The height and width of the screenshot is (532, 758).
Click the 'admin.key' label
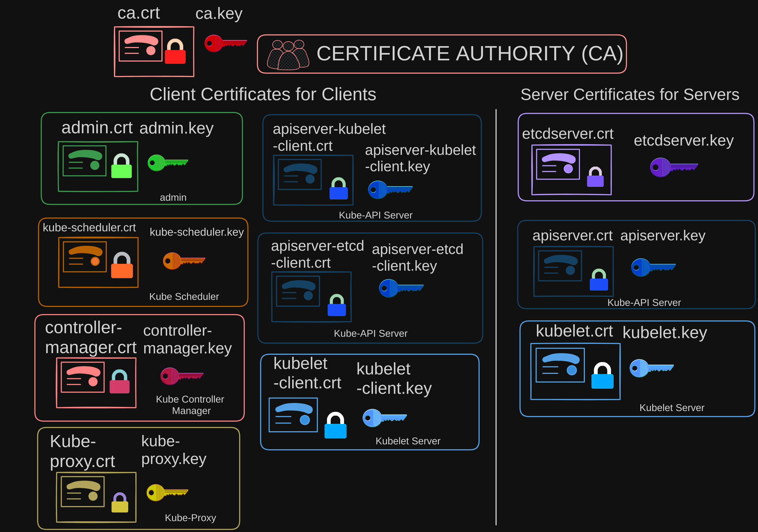tap(177, 129)
